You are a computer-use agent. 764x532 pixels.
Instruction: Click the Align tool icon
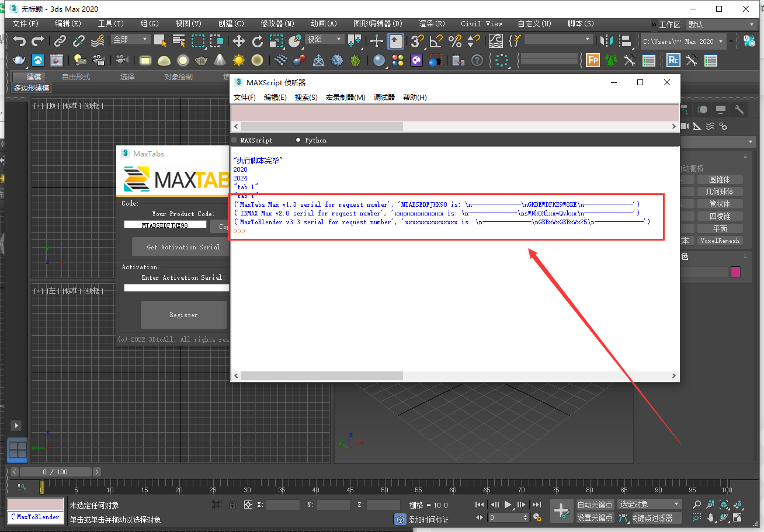click(x=626, y=41)
